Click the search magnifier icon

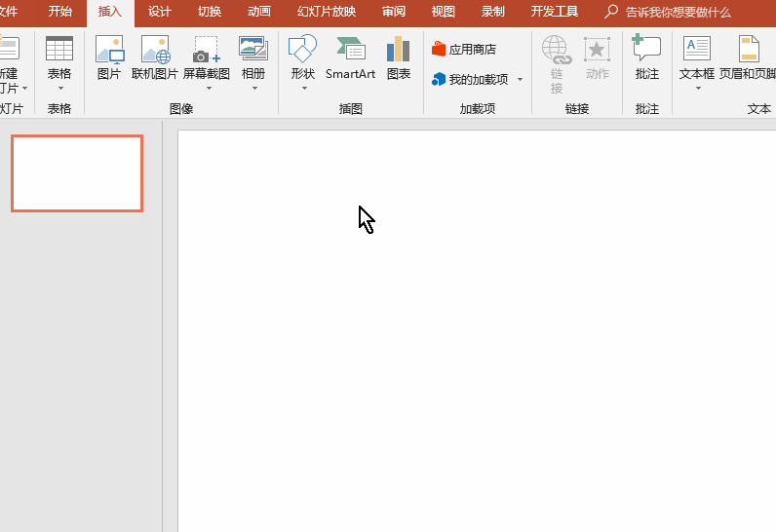click(x=611, y=12)
